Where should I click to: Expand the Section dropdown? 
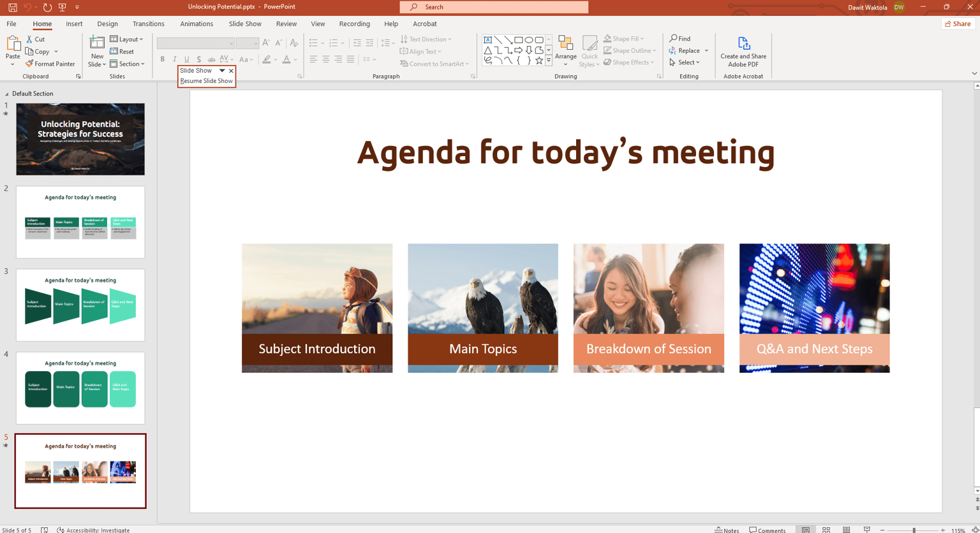pos(127,64)
